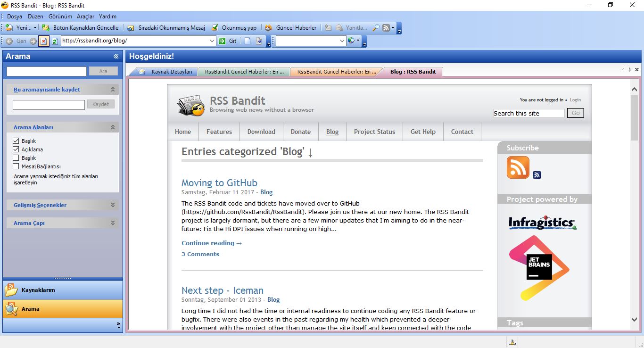Open dropdown arrow next to Yeni

35,28
